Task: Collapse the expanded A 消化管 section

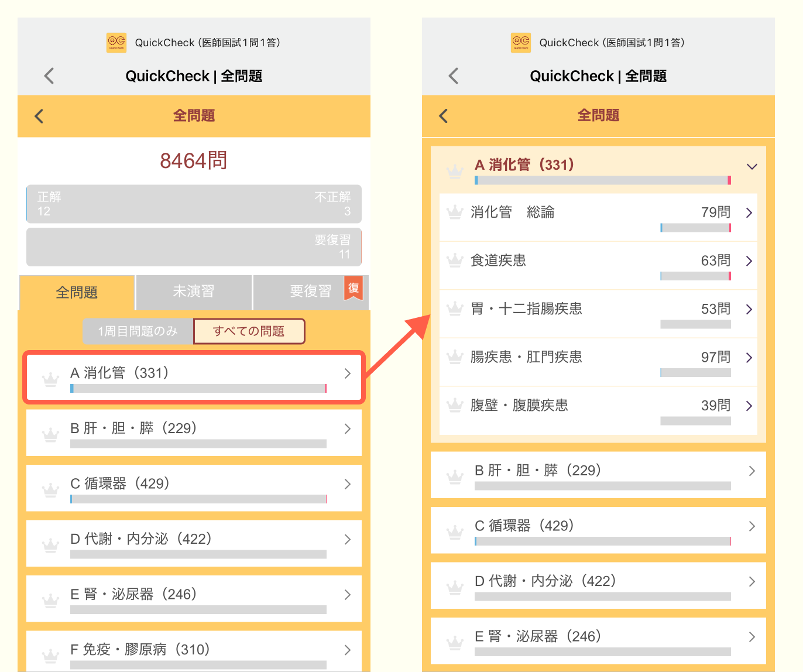Action: 751,166
